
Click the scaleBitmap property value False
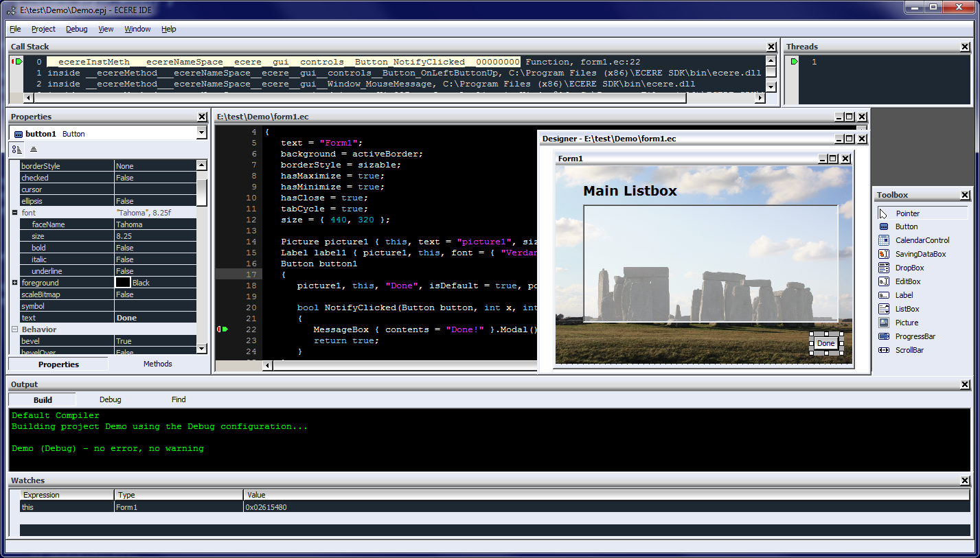point(155,294)
